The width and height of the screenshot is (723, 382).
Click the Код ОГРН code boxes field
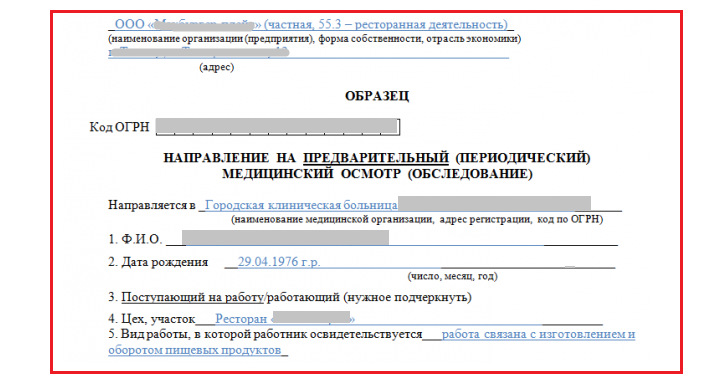278,127
